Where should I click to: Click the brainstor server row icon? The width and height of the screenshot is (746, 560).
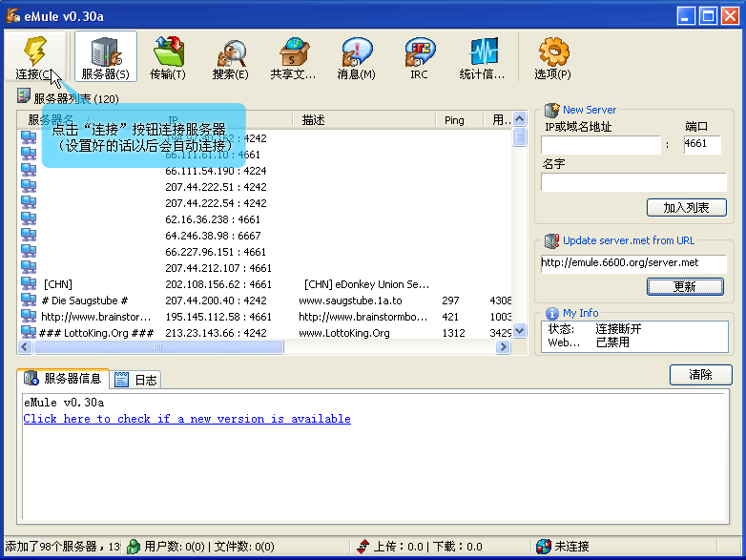tap(29, 316)
